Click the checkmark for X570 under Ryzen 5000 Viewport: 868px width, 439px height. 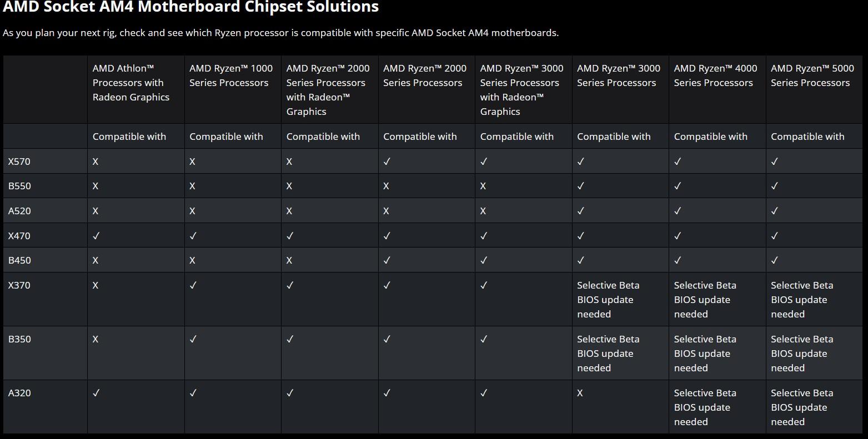coord(775,162)
